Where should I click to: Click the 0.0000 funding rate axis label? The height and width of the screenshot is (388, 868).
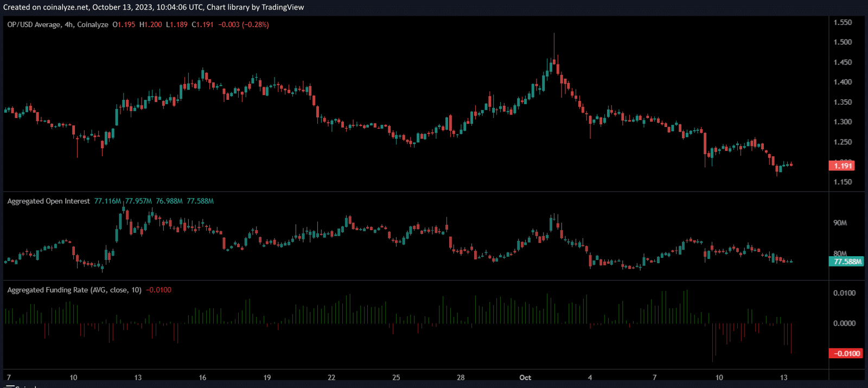845,323
